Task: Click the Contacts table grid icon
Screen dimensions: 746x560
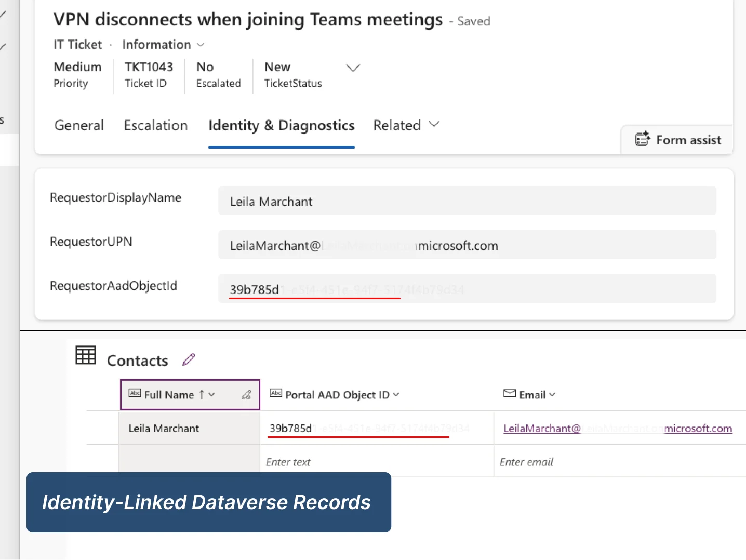Action: click(86, 355)
